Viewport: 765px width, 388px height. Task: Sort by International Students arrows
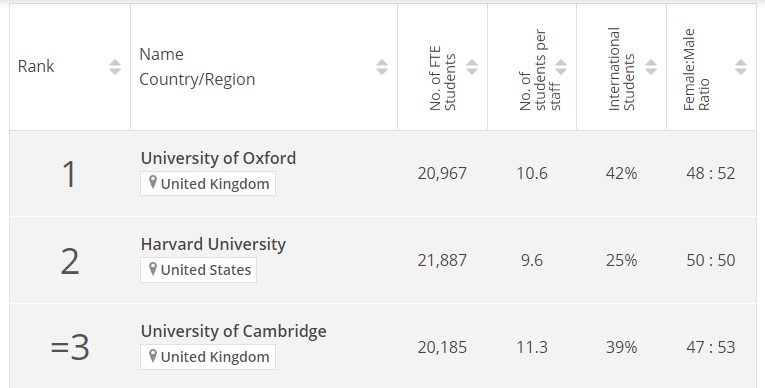[x=651, y=67]
